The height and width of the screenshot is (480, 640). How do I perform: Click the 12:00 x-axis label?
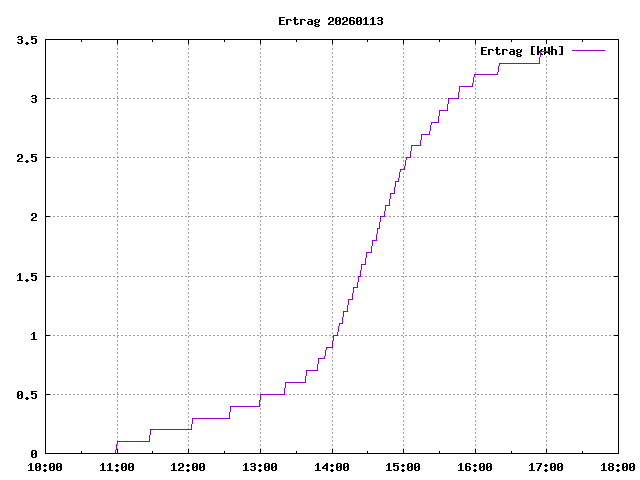point(188,467)
